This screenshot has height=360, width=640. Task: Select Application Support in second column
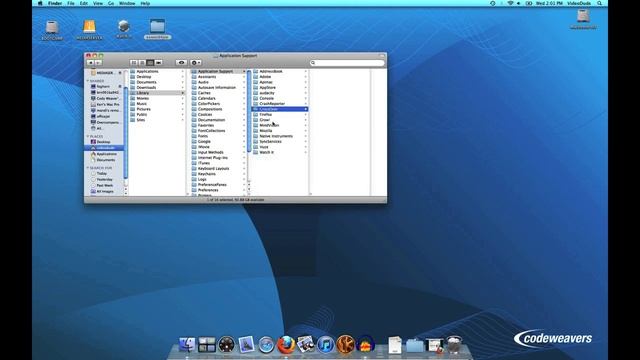click(218, 71)
